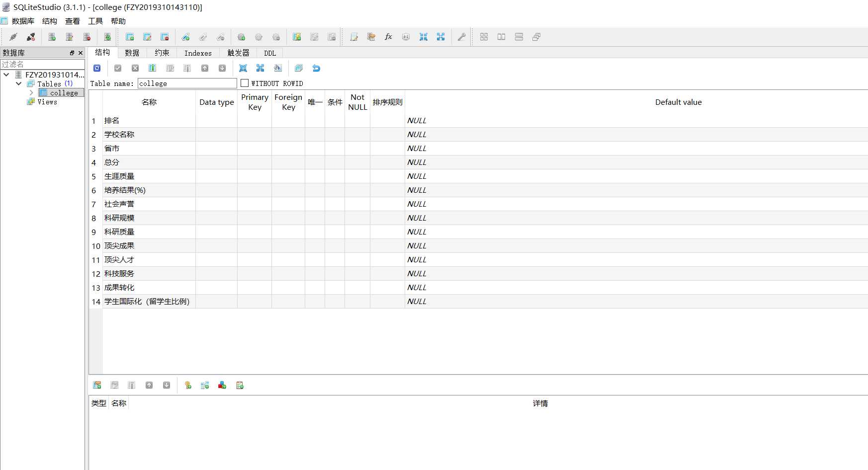Click the create trigger icon

coord(241,37)
